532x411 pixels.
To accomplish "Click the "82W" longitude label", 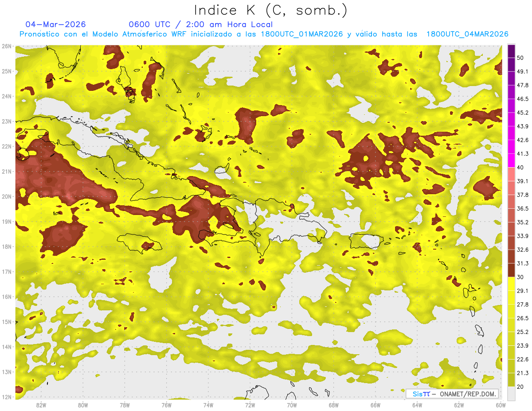I will (x=41, y=405).
